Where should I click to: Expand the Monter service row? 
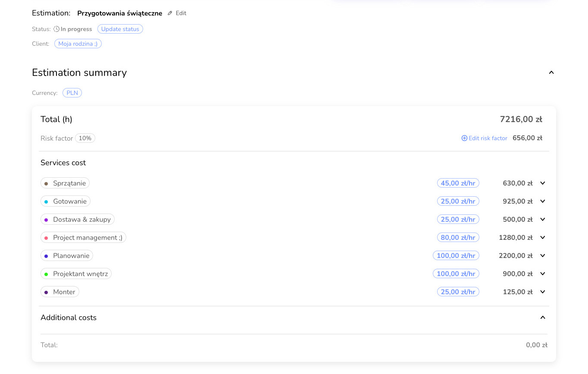(x=543, y=292)
